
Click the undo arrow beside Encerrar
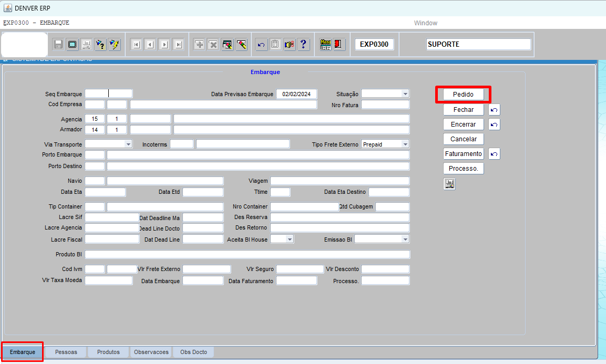(494, 124)
